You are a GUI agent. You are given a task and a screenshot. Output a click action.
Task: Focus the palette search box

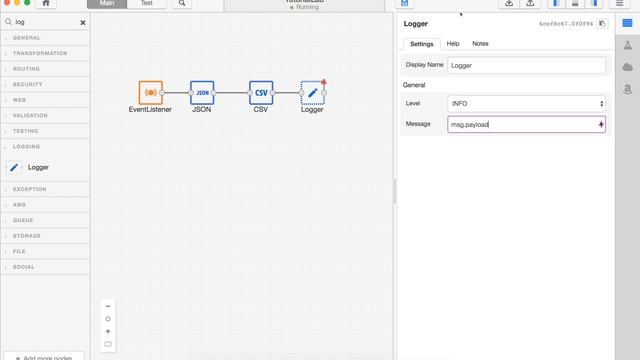(46, 22)
